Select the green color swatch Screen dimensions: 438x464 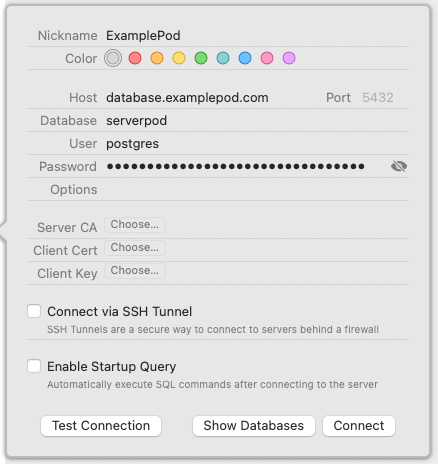coord(201,58)
